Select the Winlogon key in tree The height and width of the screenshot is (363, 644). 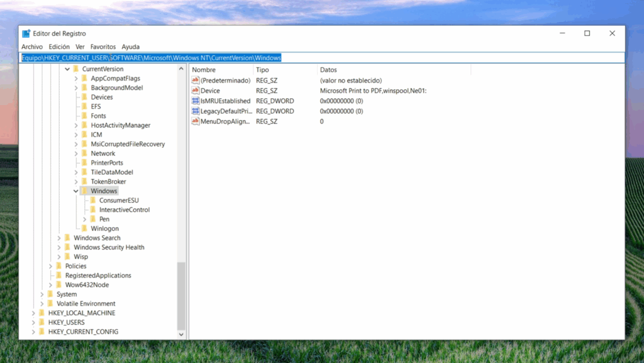(x=104, y=228)
